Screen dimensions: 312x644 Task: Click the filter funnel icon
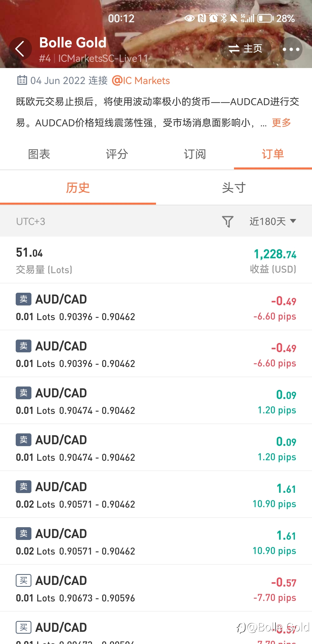[227, 221]
